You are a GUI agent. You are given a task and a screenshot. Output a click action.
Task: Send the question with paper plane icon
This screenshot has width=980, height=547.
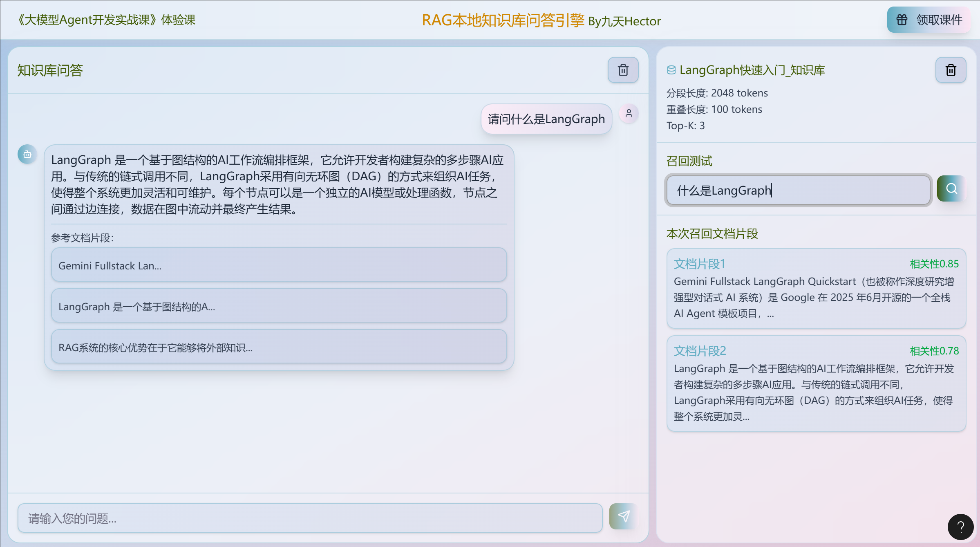tap(623, 516)
